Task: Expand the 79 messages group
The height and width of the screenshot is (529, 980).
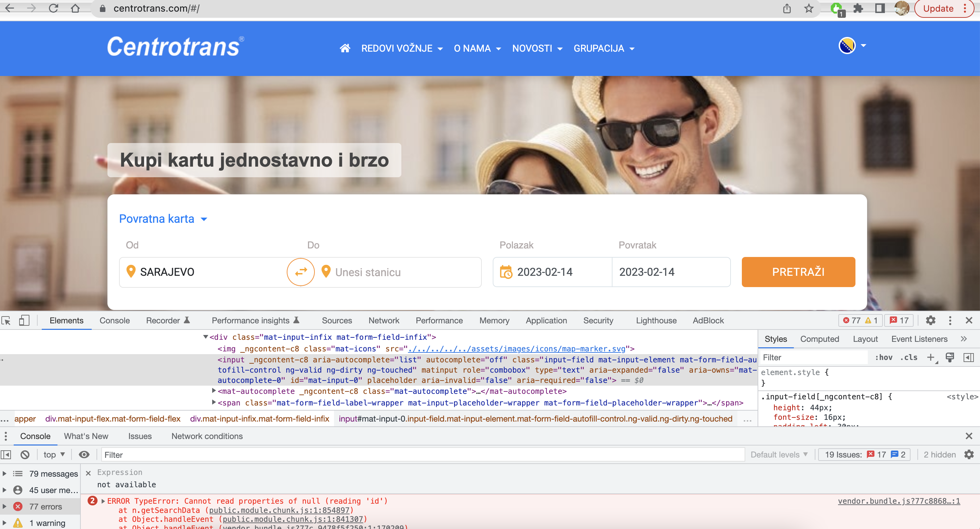Action: (x=4, y=474)
